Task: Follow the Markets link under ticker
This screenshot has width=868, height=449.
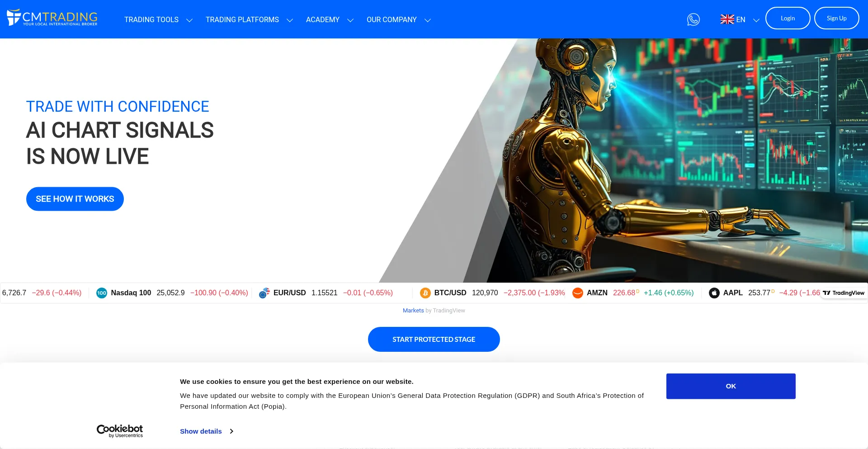Action: pyautogui.click(x=413, y=311)
